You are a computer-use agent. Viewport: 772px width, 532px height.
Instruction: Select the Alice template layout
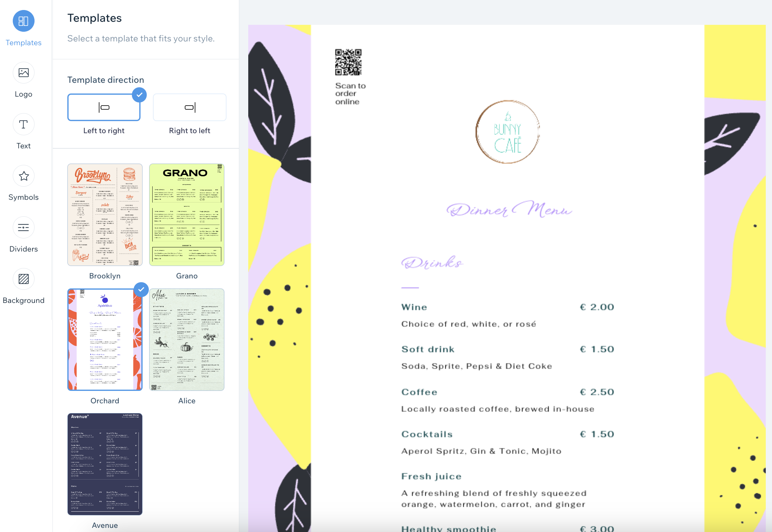tap(186, 339)
